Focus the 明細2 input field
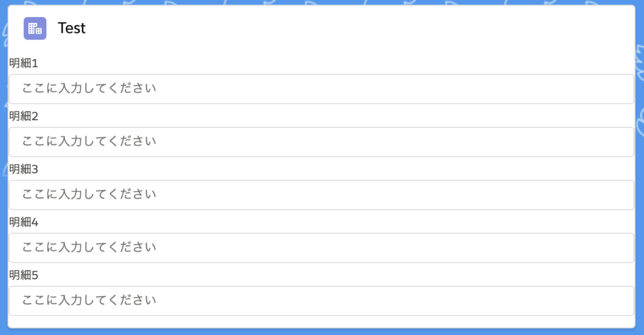The image size is (644, 335). point(321,142)
